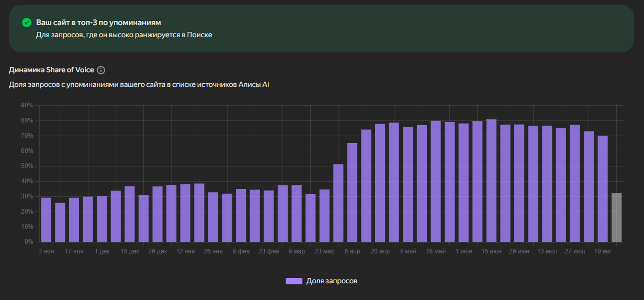
Task: Select the bar above 27 июл
Action: pyautogui.click(x=575, y=184)
